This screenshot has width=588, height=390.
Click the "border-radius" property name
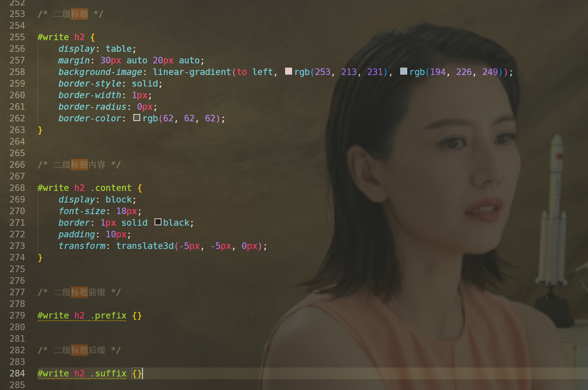tap(92, 107)
